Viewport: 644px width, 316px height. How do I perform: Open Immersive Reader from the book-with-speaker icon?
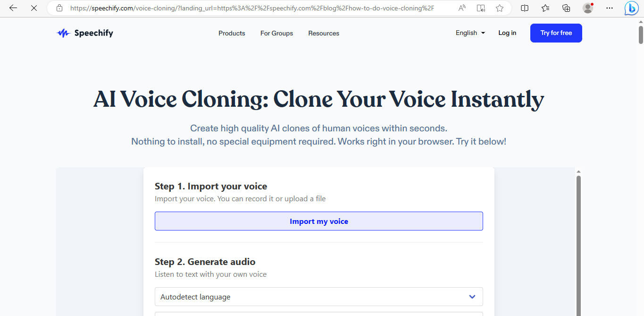pos(481,8)
